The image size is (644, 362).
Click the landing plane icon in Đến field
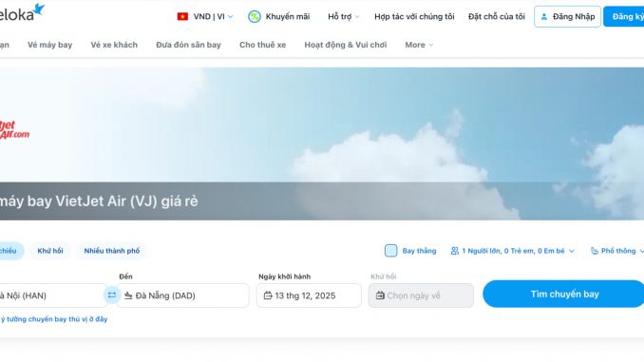[128, 295]
